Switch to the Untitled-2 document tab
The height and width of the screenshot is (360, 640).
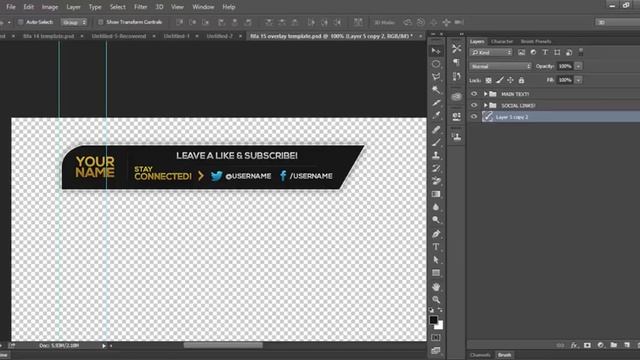point(220,36)
